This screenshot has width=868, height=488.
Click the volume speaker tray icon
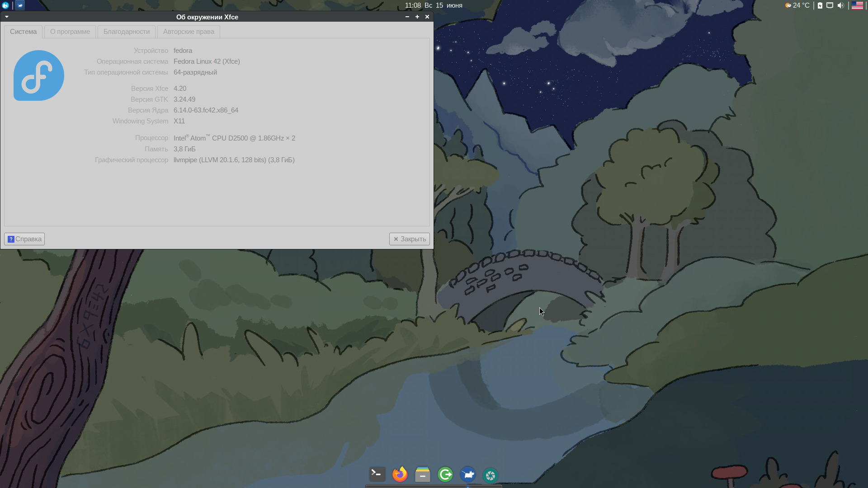(x=840, y=5)
